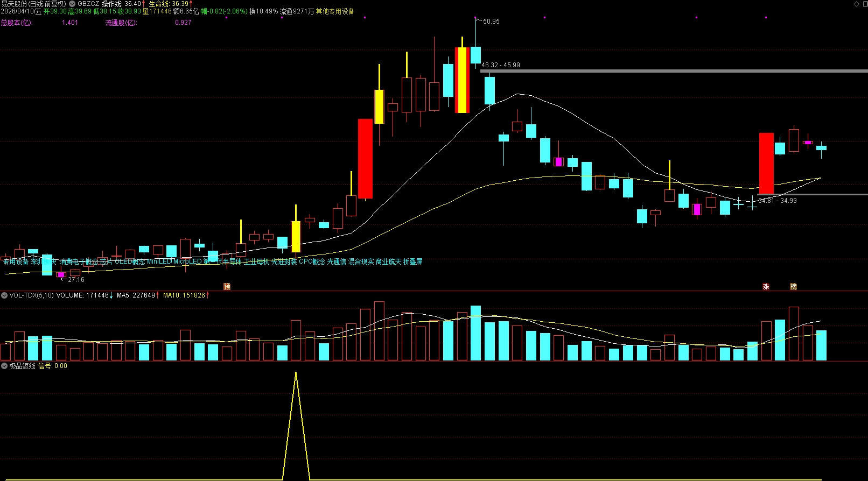Click the 流通股(亿) label

(x=121, y=23)
